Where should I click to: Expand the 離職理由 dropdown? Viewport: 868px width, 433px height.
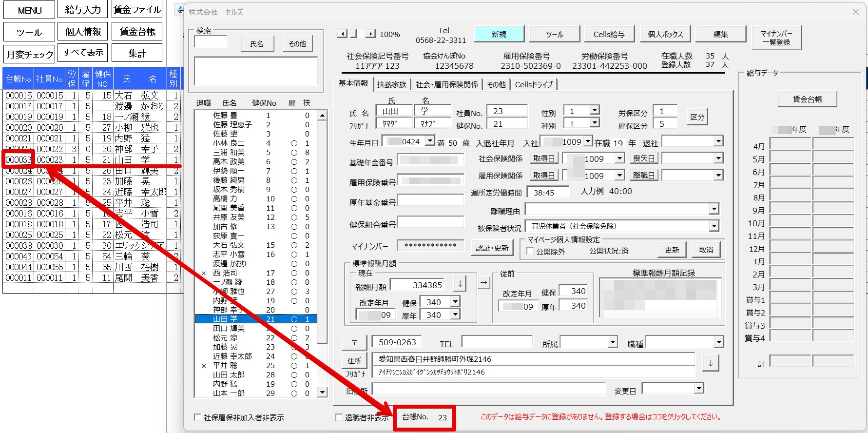(714, 209)
